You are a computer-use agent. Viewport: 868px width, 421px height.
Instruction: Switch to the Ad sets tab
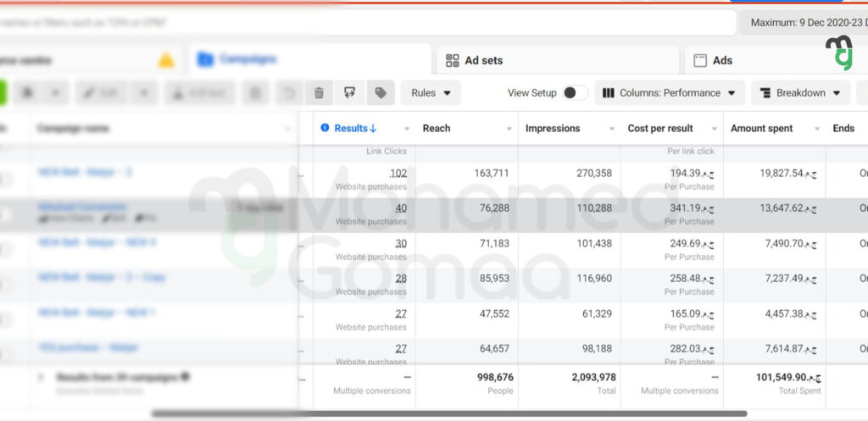[483, 60]
